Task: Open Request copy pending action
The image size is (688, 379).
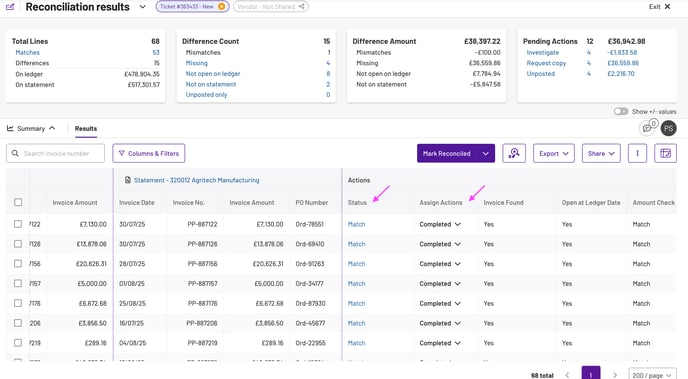Action: [x=546, y=63]
